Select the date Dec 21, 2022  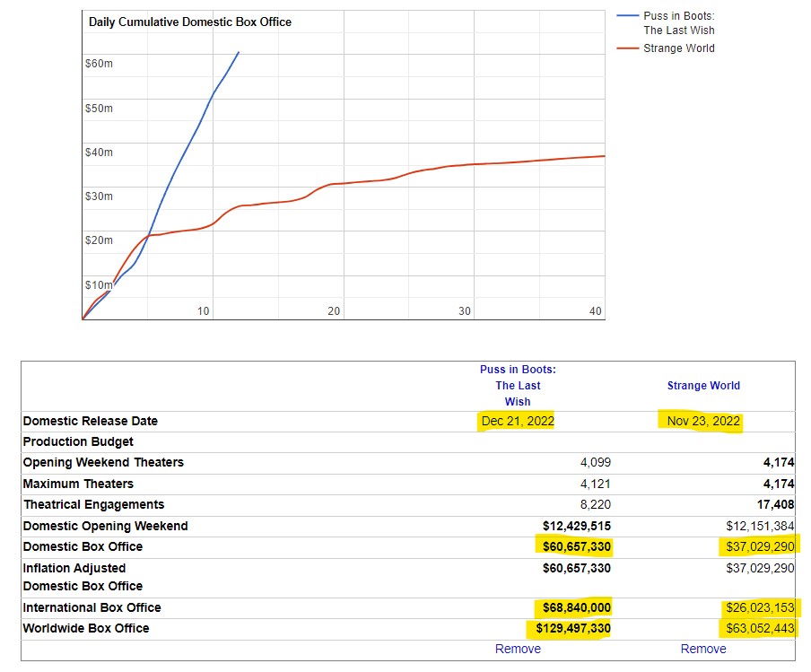(x=518, y=421)
